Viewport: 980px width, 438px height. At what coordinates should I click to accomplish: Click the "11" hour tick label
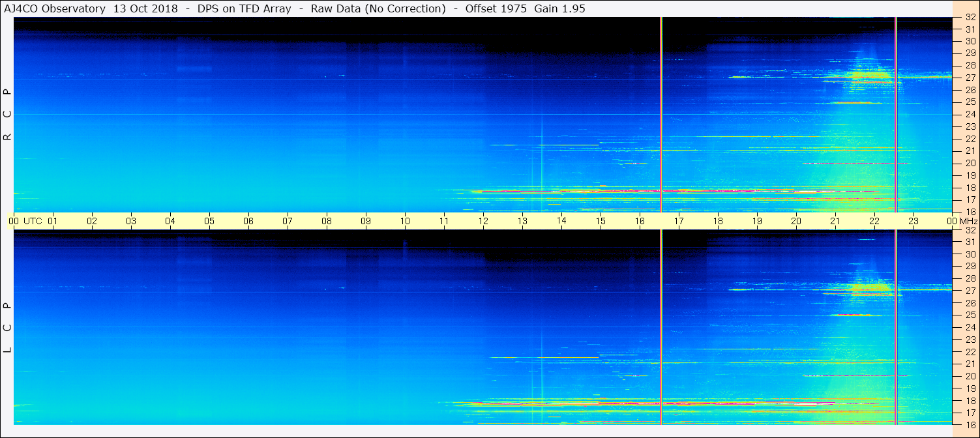(444, 221)
